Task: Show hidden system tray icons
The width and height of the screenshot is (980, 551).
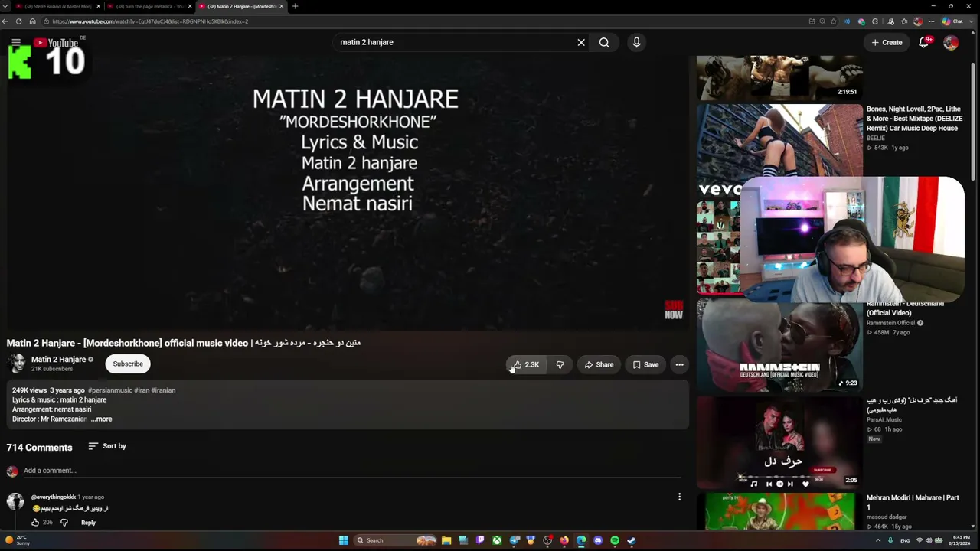Action: (878, 540)
